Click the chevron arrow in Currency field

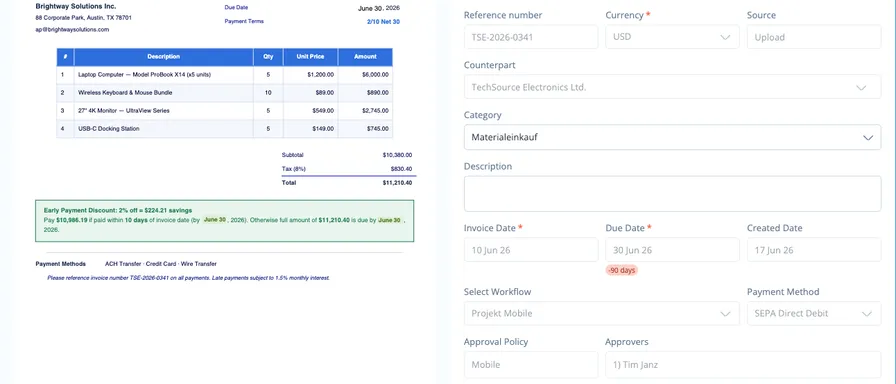tap(725, 37)
